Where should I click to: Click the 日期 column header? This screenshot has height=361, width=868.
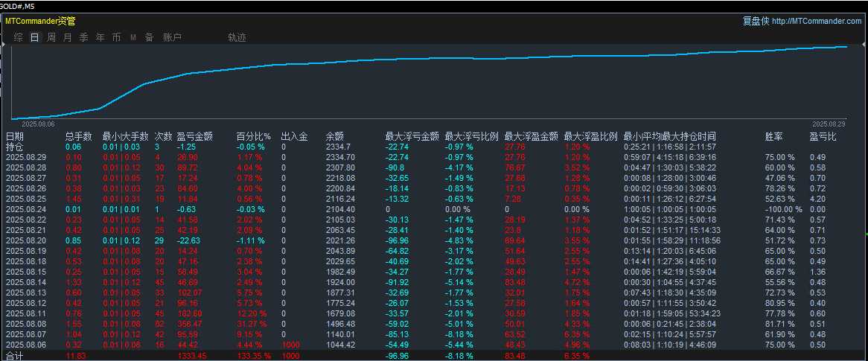15,137
